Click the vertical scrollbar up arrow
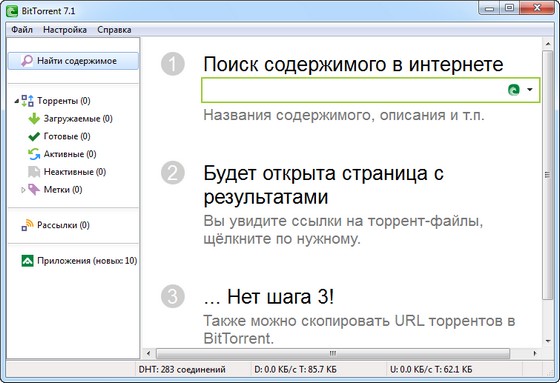This screenshot has width=560, height=383. pos(548,44)
